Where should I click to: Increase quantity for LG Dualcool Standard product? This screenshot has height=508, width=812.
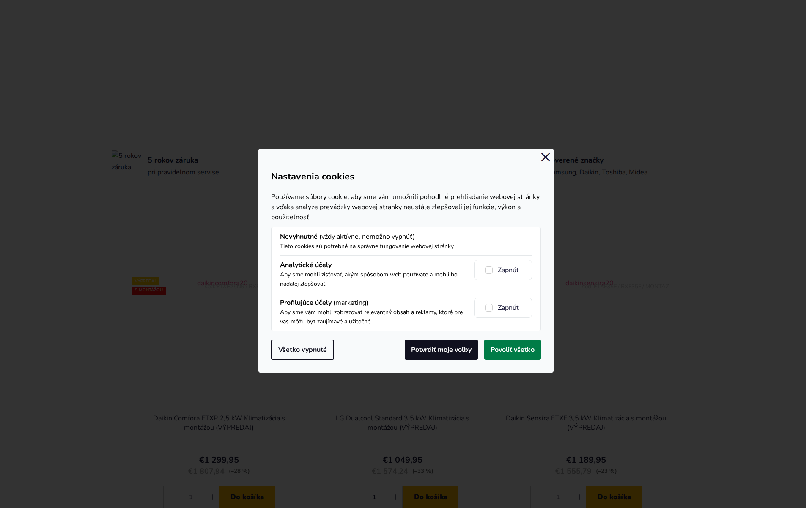click(x=395, y=497)
